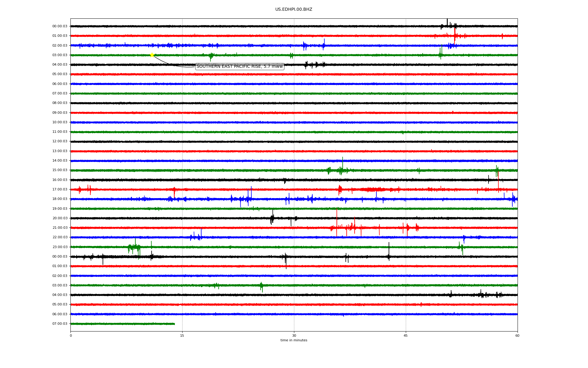The image size is (588, 368).
Task: Click the 10:00:03 row time label
Action: 60,122
